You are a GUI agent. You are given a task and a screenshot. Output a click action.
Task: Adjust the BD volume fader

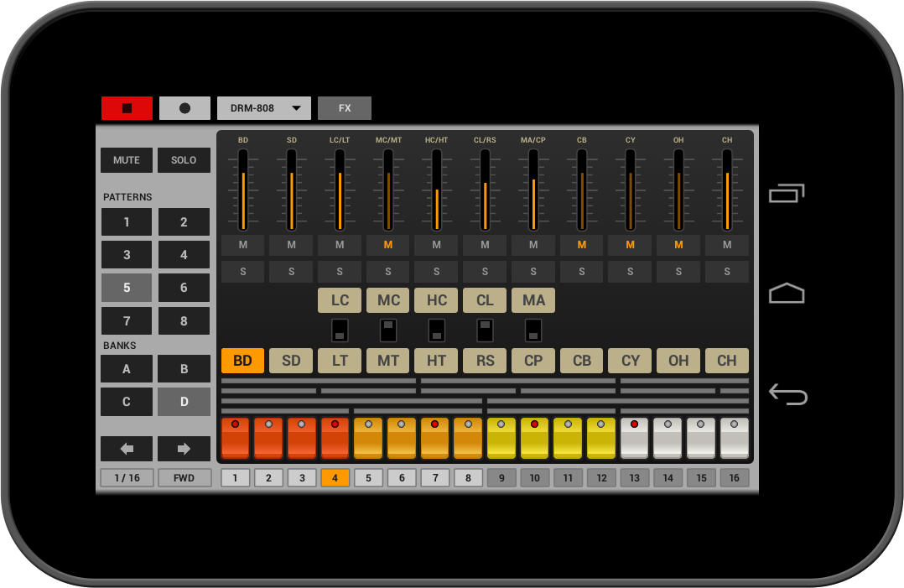tap(243, 190)
